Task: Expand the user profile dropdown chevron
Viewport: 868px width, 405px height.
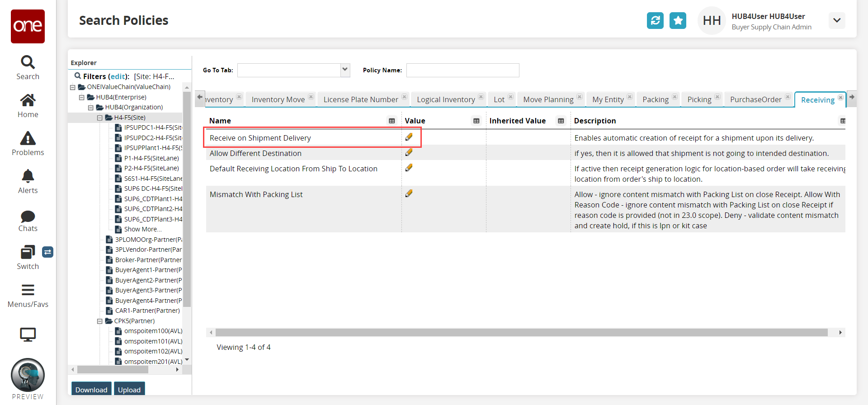Action: 836,20
